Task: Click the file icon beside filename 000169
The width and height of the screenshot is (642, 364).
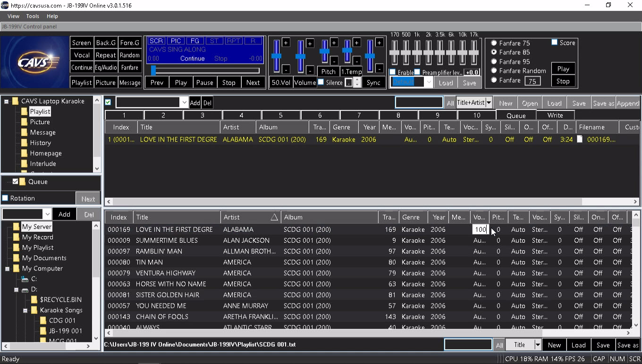Action: (580, 139)
